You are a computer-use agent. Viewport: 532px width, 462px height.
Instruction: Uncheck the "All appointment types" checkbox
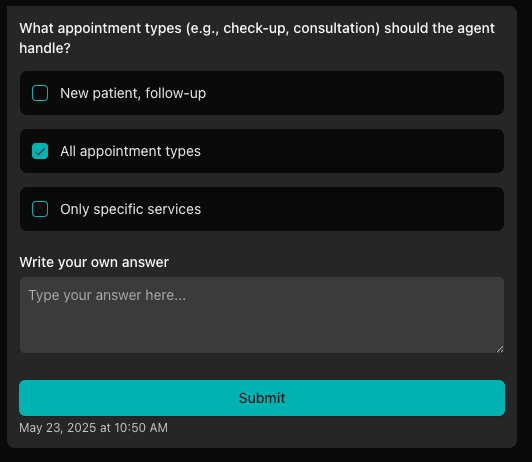(40, 151)
